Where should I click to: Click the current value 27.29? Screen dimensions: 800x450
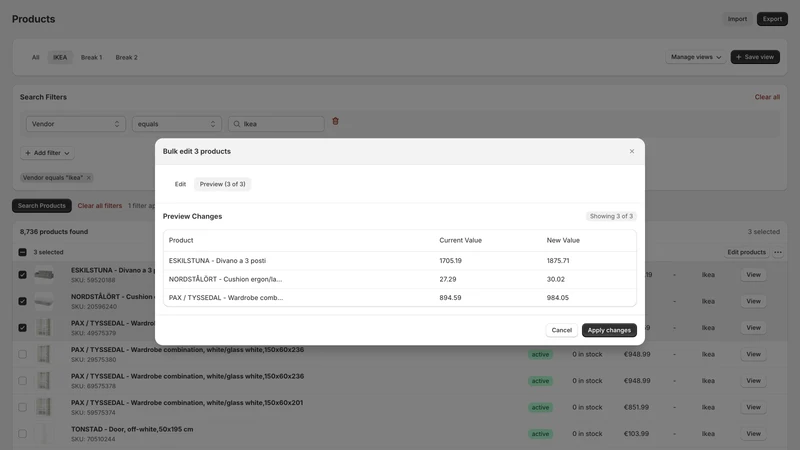coord(448,279)
